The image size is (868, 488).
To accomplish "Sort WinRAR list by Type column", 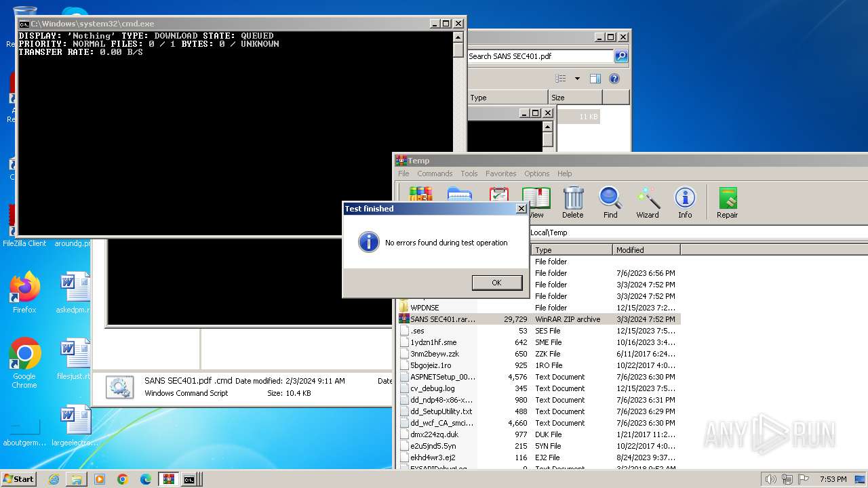I will pyautogui.click(x=572, y=250).
